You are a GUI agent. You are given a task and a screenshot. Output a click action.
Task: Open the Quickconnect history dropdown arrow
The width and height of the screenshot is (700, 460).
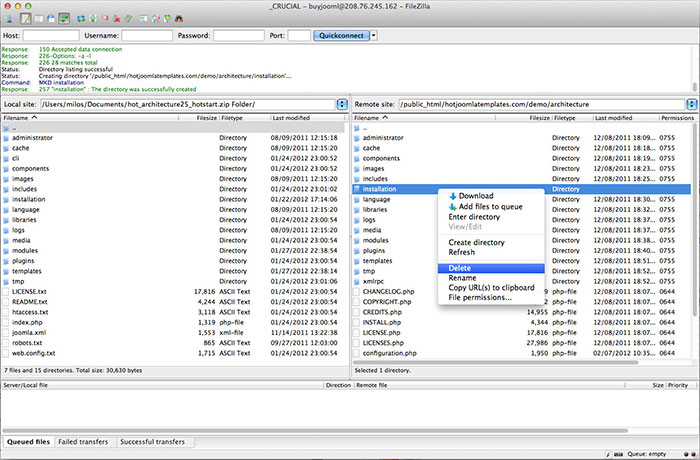click(x=374, y=35)
